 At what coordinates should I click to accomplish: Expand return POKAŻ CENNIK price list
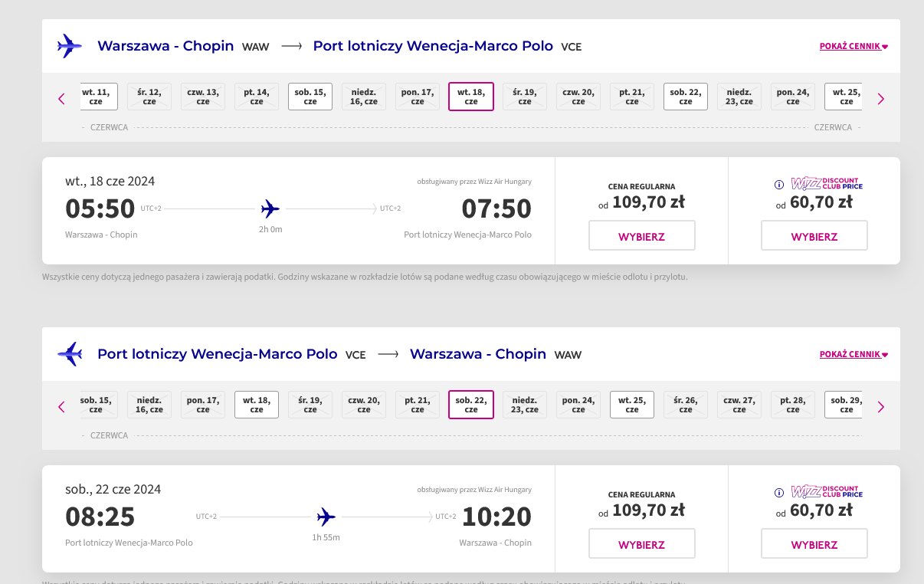(x=854, y=354)
